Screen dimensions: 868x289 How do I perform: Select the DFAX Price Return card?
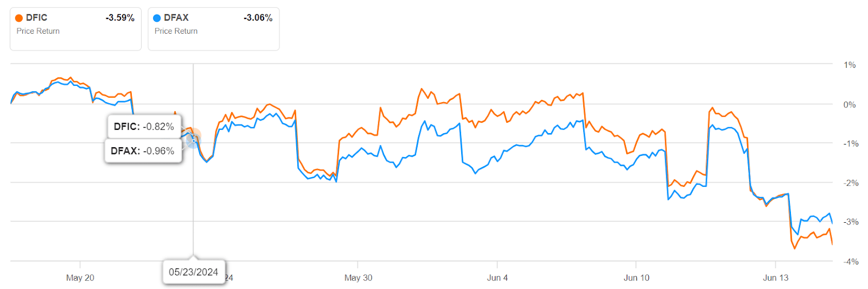(x=214, y=29)
